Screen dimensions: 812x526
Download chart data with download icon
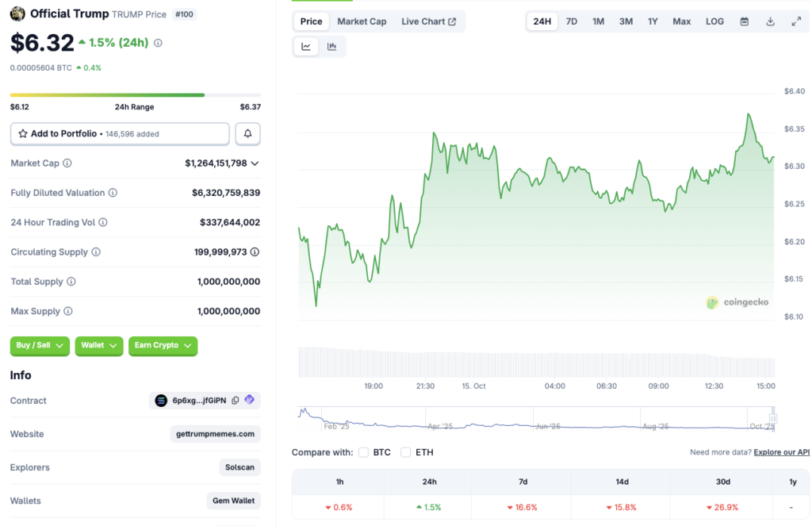pos(770,21)
